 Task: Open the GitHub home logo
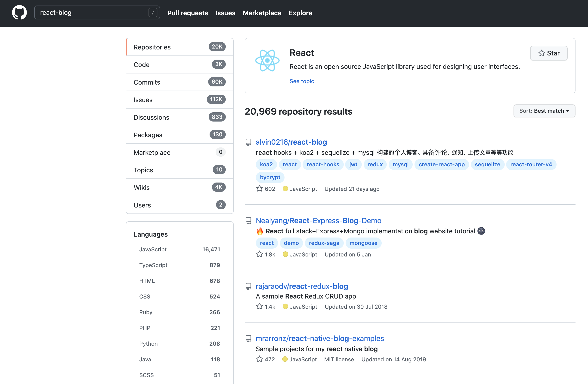[x=19, y=12]
